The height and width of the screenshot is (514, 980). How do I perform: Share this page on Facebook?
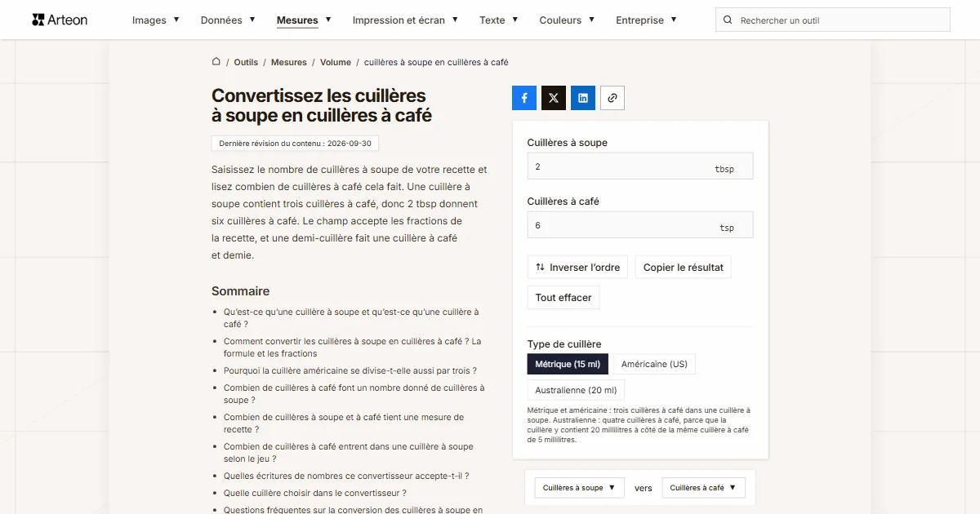524,98
